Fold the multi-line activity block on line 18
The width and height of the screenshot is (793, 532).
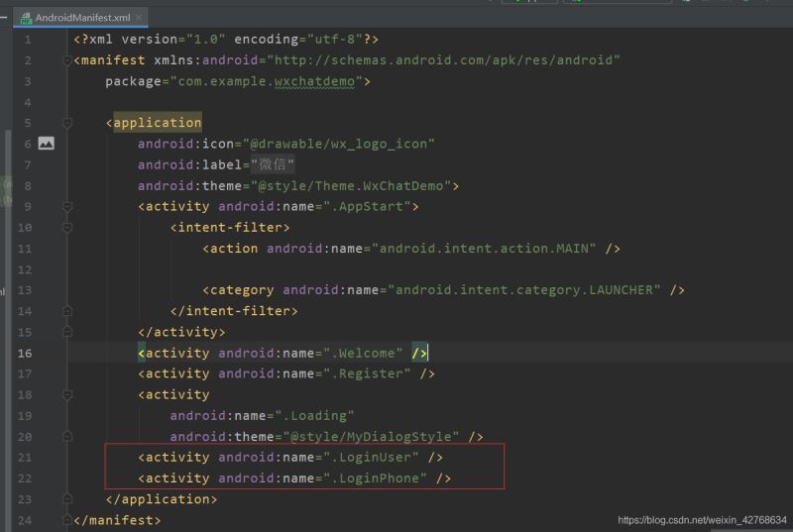pos(66,394)
